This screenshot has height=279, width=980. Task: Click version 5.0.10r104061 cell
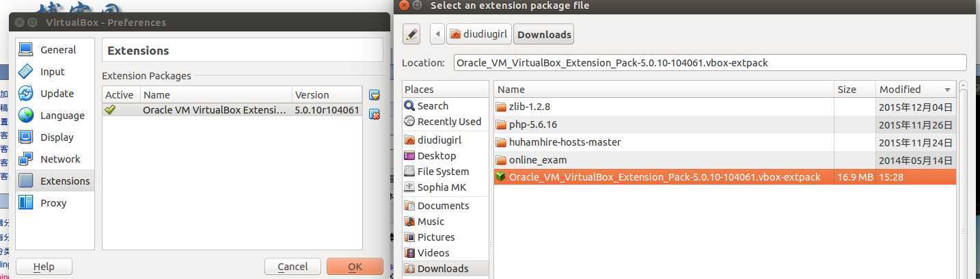pos(327,109)
